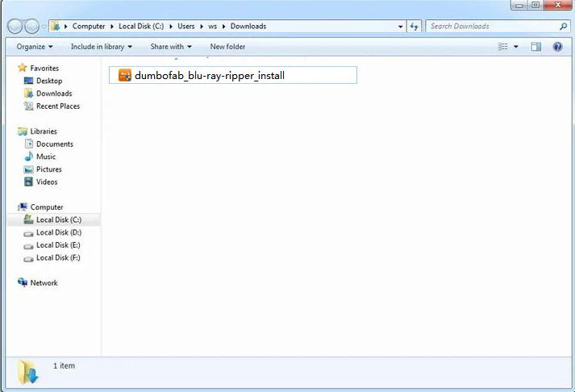The width and height of the screenshot is (575, 392).
Task: Click the back navigation arrow button
Action: 16,27
